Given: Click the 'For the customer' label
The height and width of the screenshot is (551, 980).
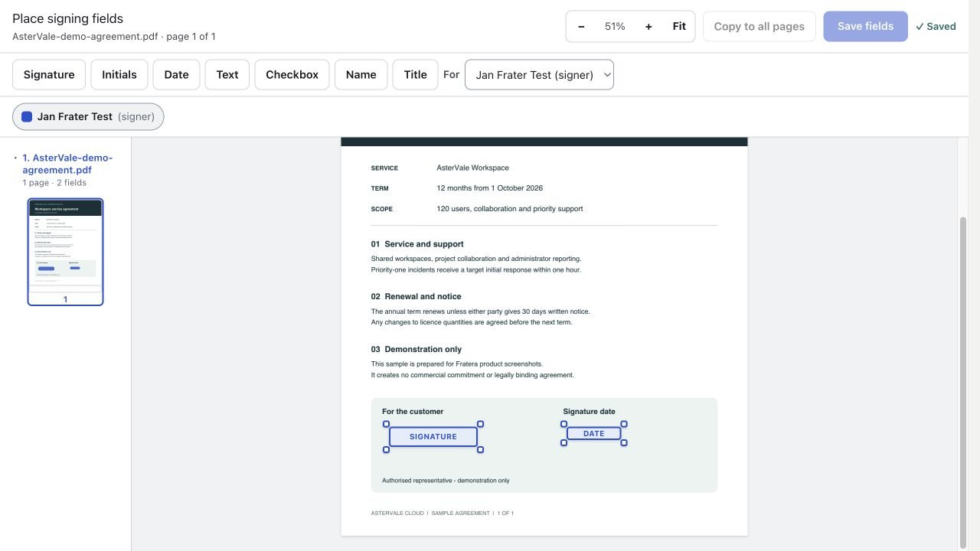Looking at the screenshot, I should coord(413,412).
